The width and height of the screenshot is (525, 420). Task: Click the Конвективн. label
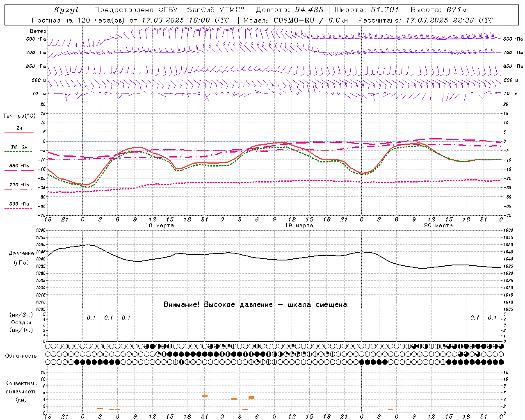[21, 383]
